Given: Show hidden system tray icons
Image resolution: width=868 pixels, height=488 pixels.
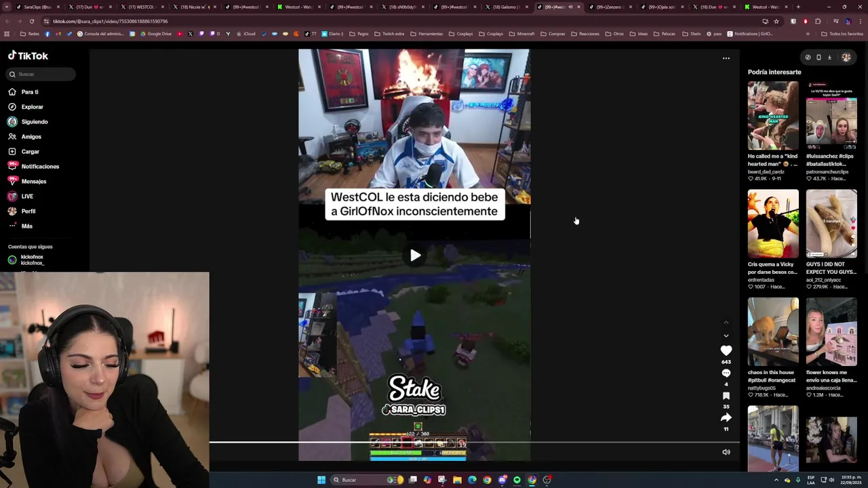Looking at the screenshot, I should point(776,480).
